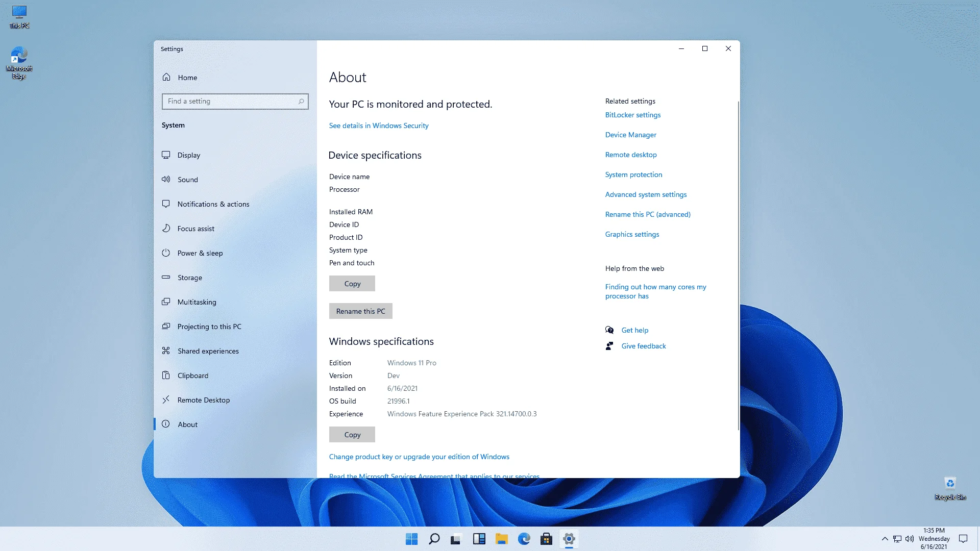Open the Device Manager link
The height and width of the screenshot is (551, 980).
631,135
